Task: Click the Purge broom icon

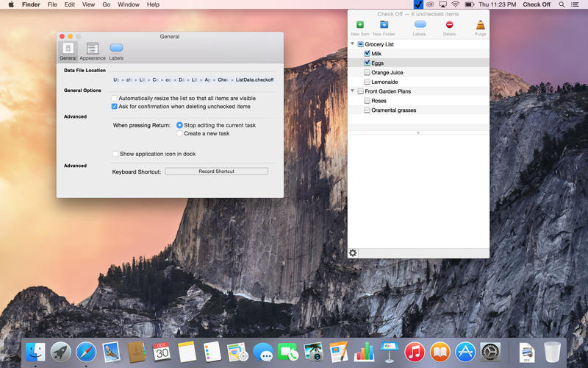Action: pyautogui.click(x=481, y=25)
